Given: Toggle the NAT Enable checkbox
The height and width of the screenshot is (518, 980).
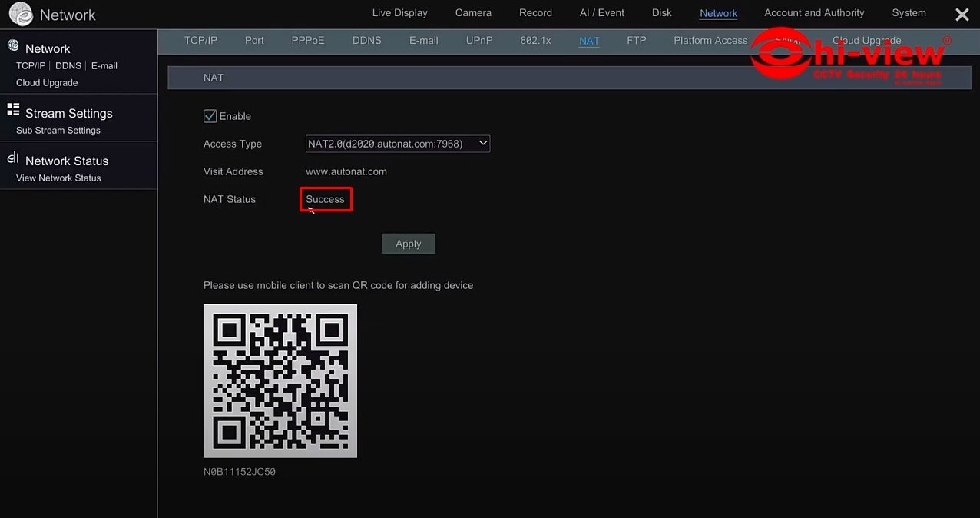Looking at the screenshot, I should pyautogui.click(x=210, y=116).
